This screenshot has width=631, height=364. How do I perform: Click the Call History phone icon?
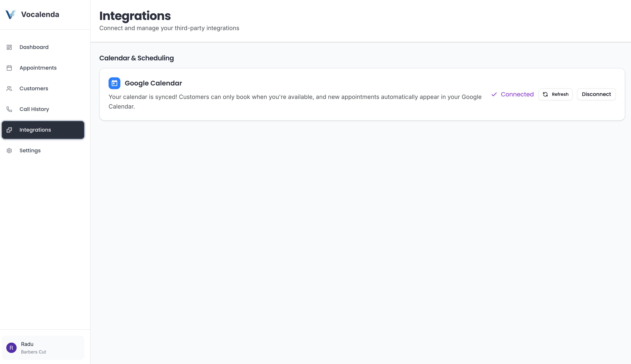9,109
